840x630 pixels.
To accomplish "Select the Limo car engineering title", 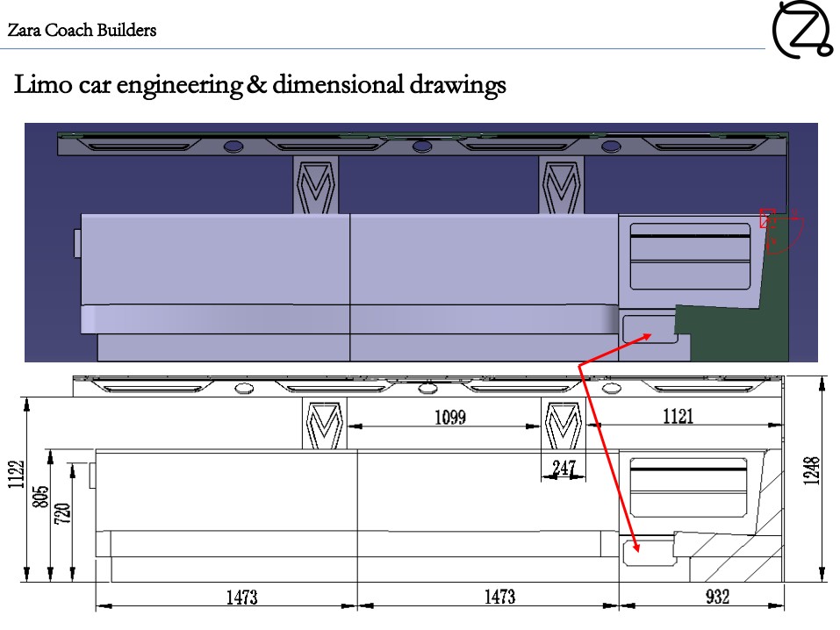I will click(x=260, y=84).
